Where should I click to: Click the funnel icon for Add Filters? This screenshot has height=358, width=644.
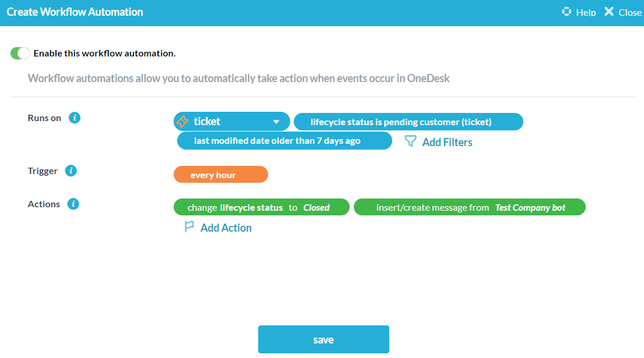pos(410,141)
